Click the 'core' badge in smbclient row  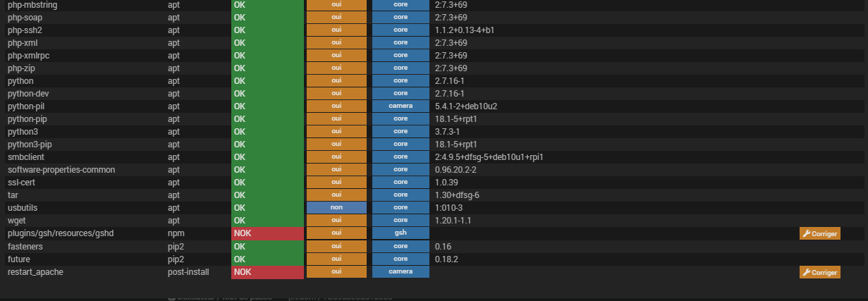pyautogui.click(x=401, y=156)
